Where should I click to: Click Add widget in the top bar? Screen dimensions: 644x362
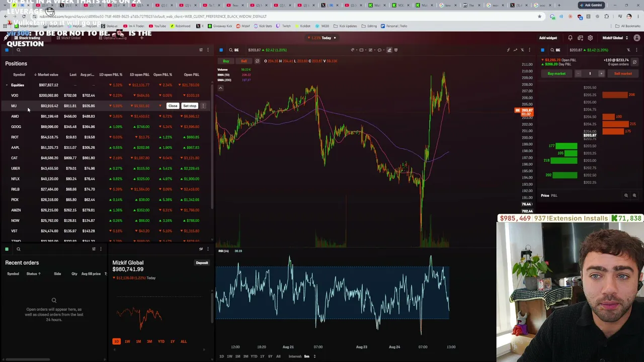(548, 38)
